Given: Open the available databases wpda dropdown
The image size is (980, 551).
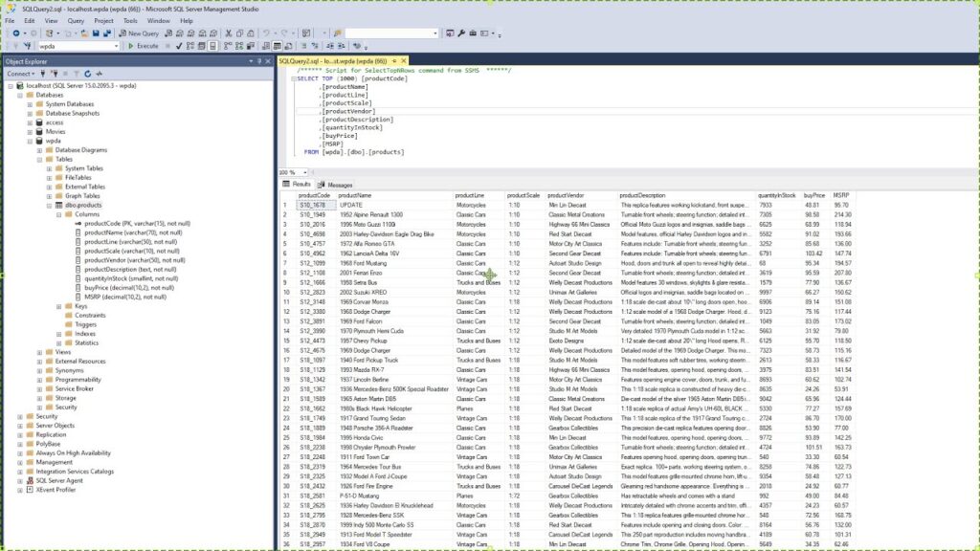Looking at the screenshot, I should coord(116,46).
